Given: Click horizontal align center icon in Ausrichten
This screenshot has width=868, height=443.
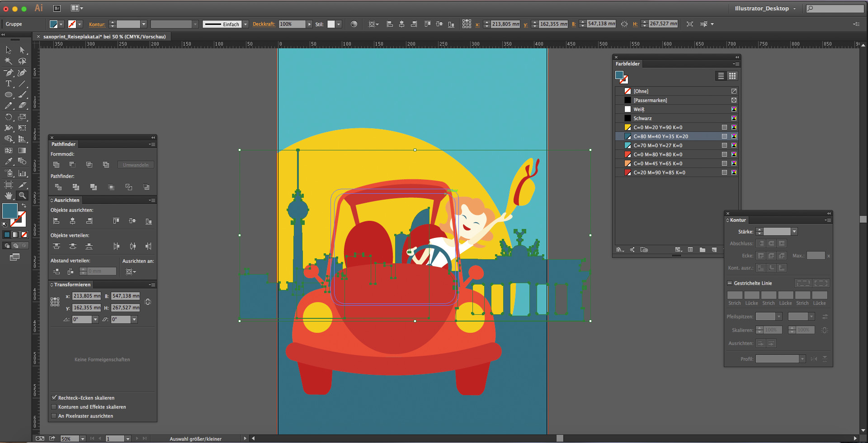Looking at the screenshot, I should [x=72, y=221].
